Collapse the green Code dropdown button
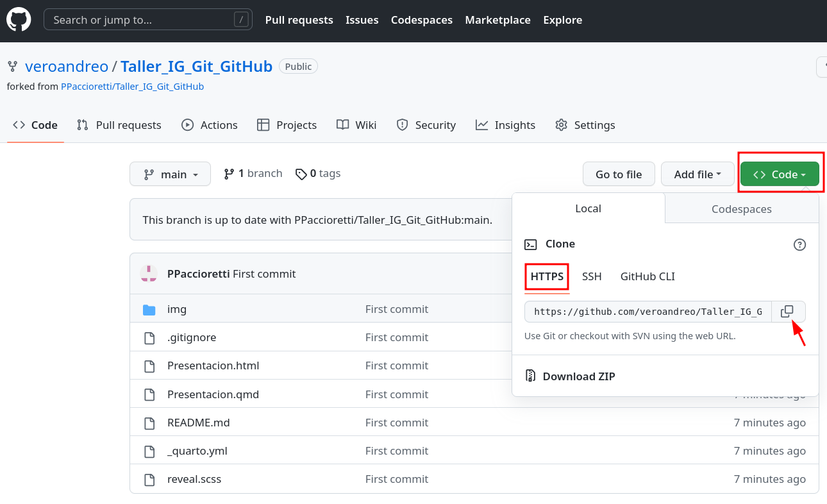827x504 pixels. [x=779, y=174]
